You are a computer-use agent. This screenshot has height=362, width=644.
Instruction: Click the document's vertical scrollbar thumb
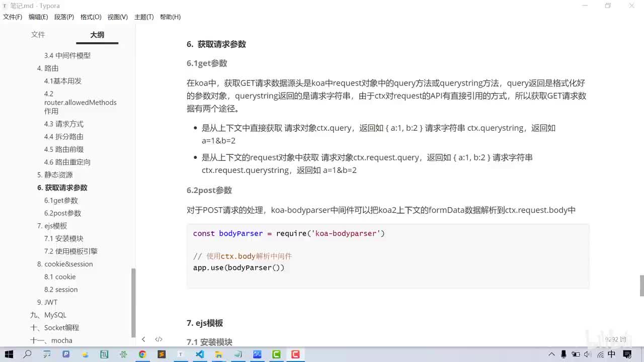641,286
